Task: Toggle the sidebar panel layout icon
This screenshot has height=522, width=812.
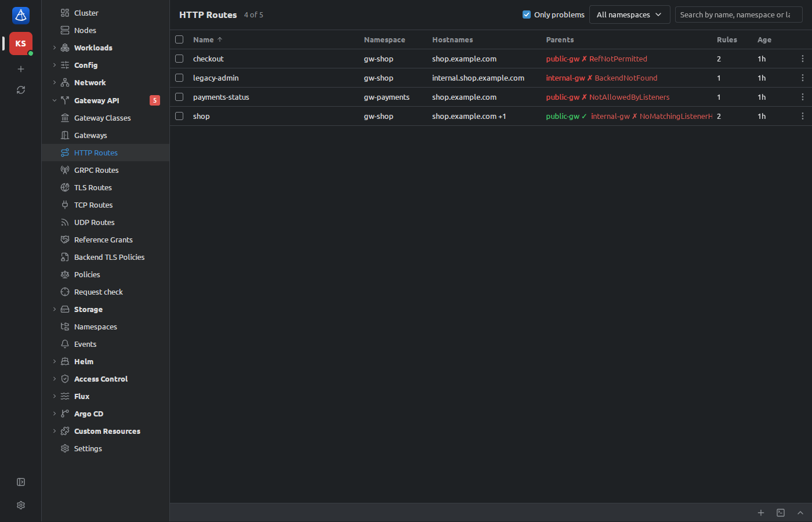Action: click(21, 482)
